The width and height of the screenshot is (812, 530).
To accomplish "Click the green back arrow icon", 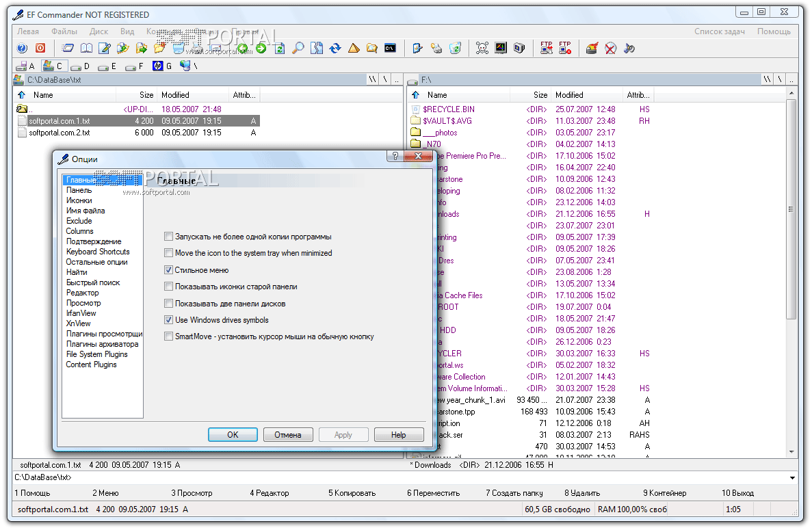I will click(x=243, y=48).
